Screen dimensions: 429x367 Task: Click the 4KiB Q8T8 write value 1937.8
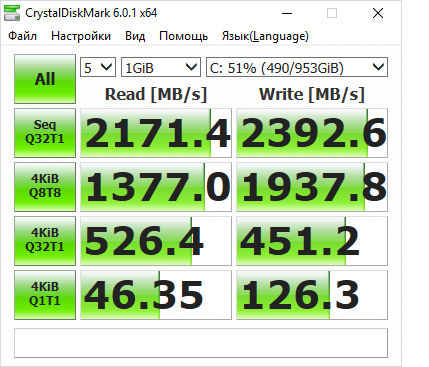pos(312,187)
